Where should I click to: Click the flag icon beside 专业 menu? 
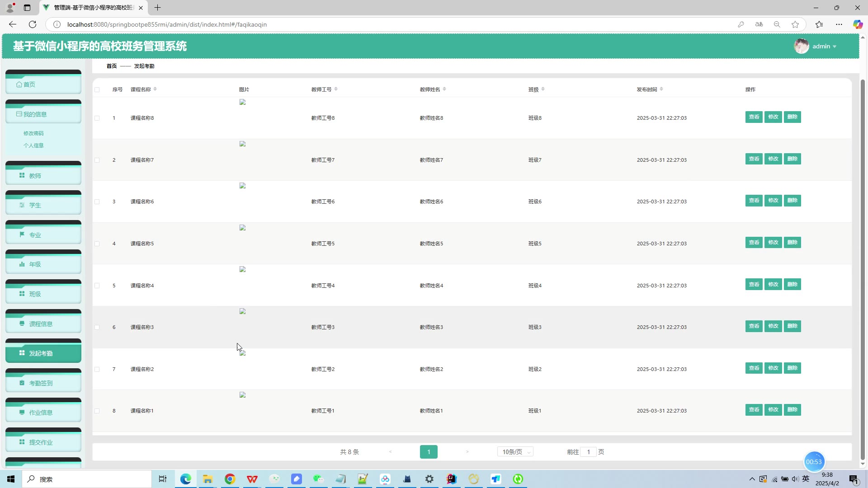pos(22,235)
